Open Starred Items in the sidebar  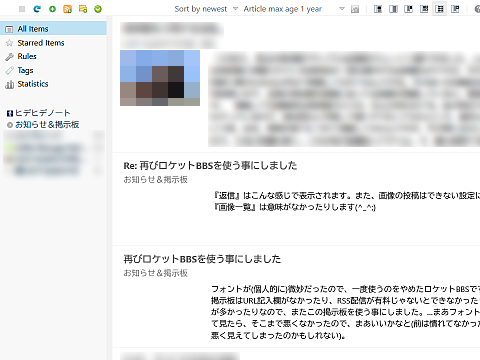point(41,43)
